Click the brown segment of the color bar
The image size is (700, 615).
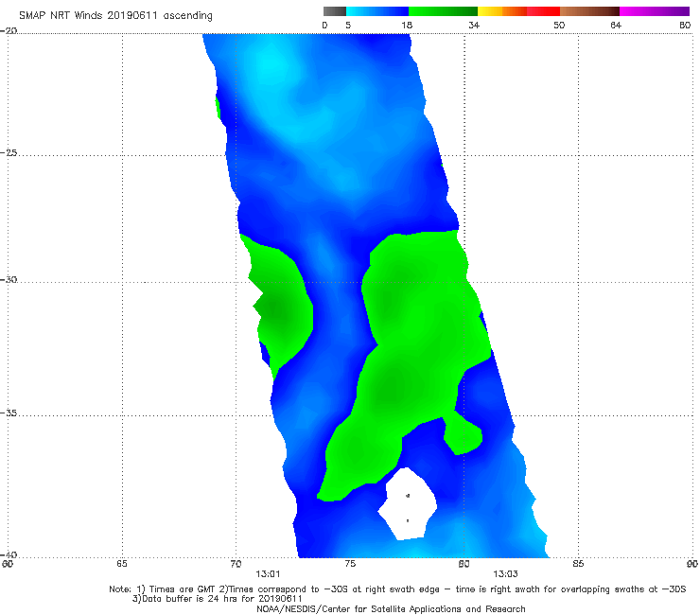[x=589, y=11]
